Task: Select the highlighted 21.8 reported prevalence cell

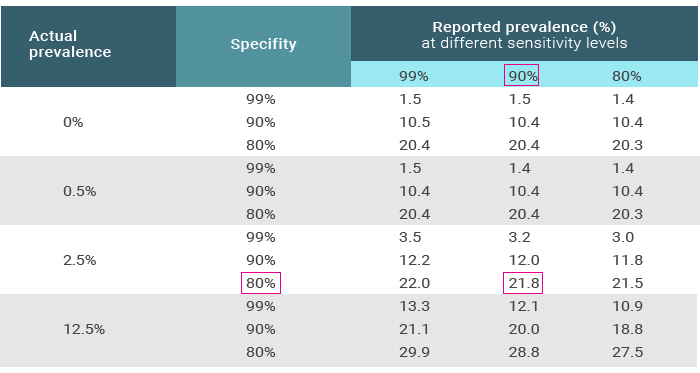Action: click(523, 283)
